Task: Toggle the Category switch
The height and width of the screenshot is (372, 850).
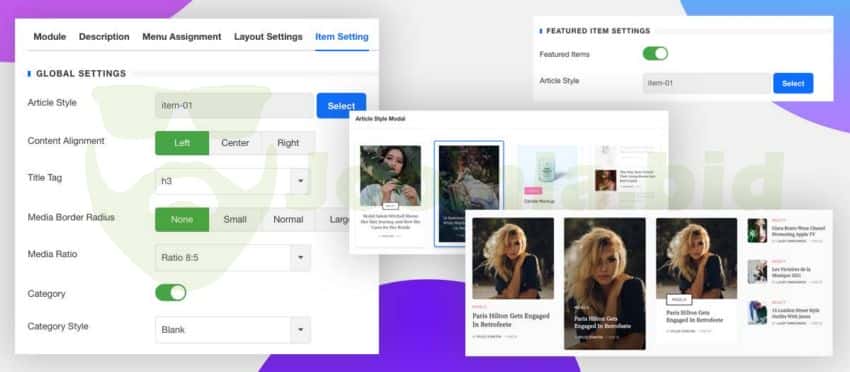Action: [170, 293]
